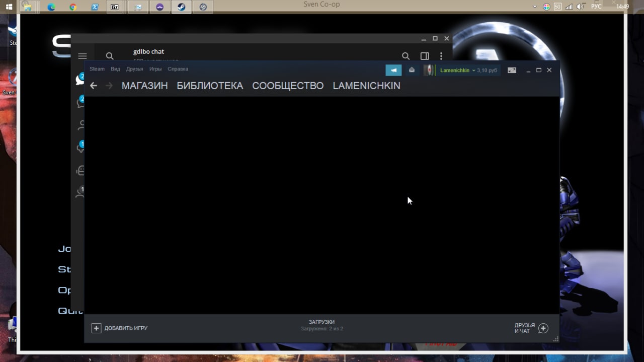Open the LAMENICHKIN profile tab
The image size is (644, 362).
(366, 86)
